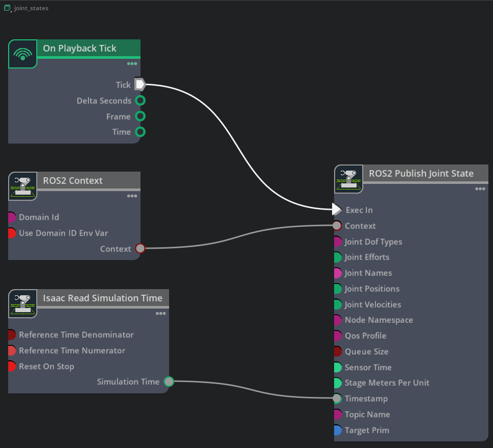Click the On Playback Tick node icon
The image size is (493, 448).
coord(22,54)
